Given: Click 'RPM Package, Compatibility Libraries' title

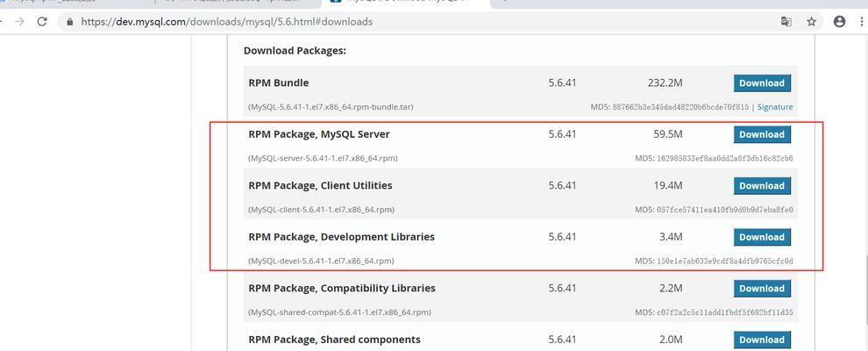Looking at the screenshot, I should 342,289.
